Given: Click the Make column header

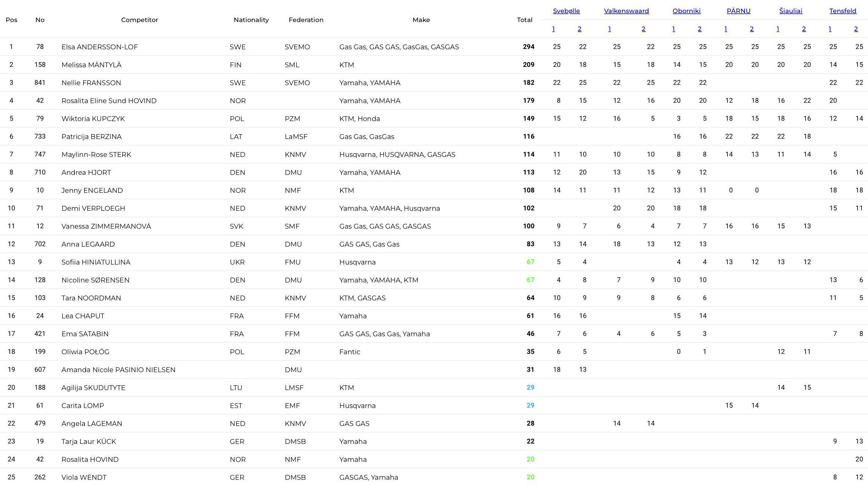Looking at the screenshot, I should pos(421,20).
